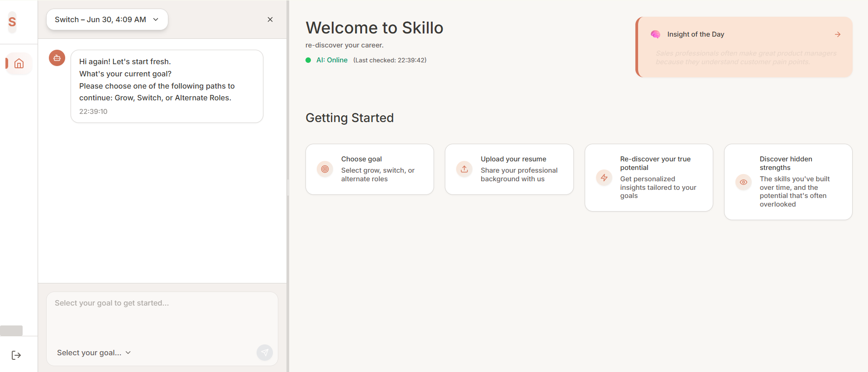Click the Insight of the Day title

click(696, 34)
